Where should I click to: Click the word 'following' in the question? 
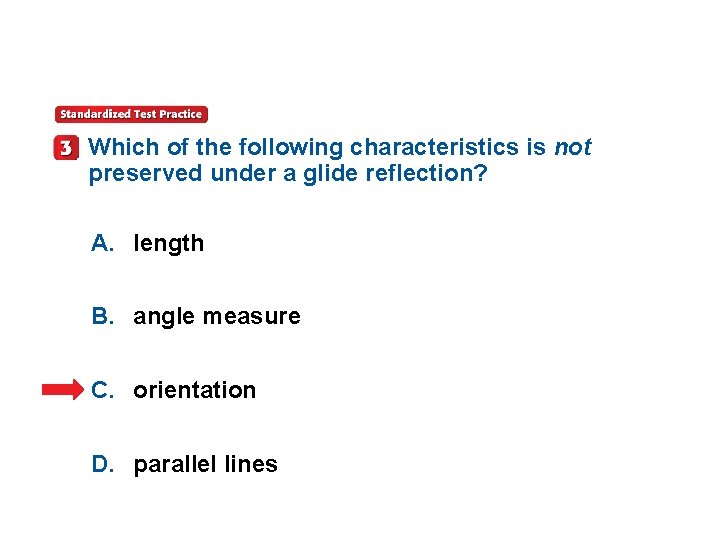point(291,148)
